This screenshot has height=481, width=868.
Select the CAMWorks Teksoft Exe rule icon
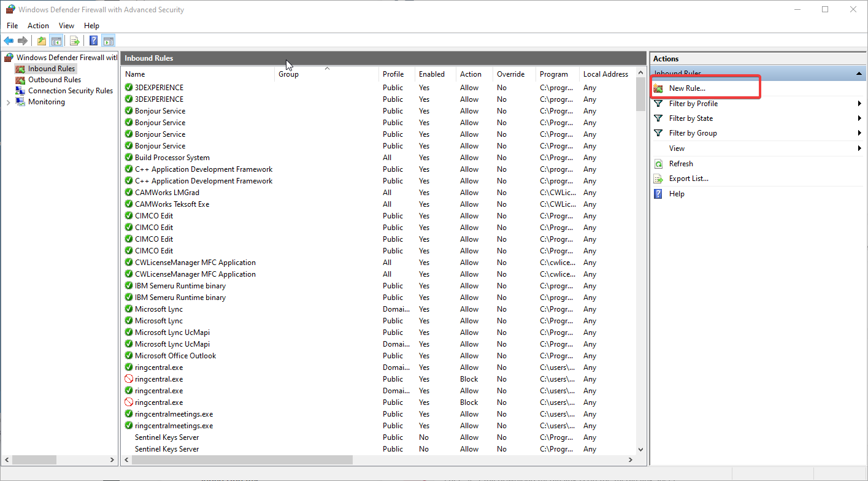tap(129, 204)
